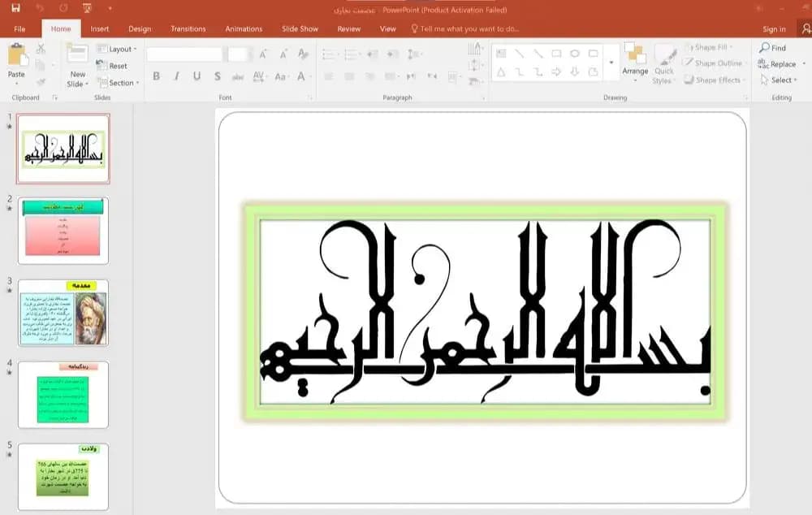
Task: Select the slide 5 thumbnail
Action: pos(63,477)
